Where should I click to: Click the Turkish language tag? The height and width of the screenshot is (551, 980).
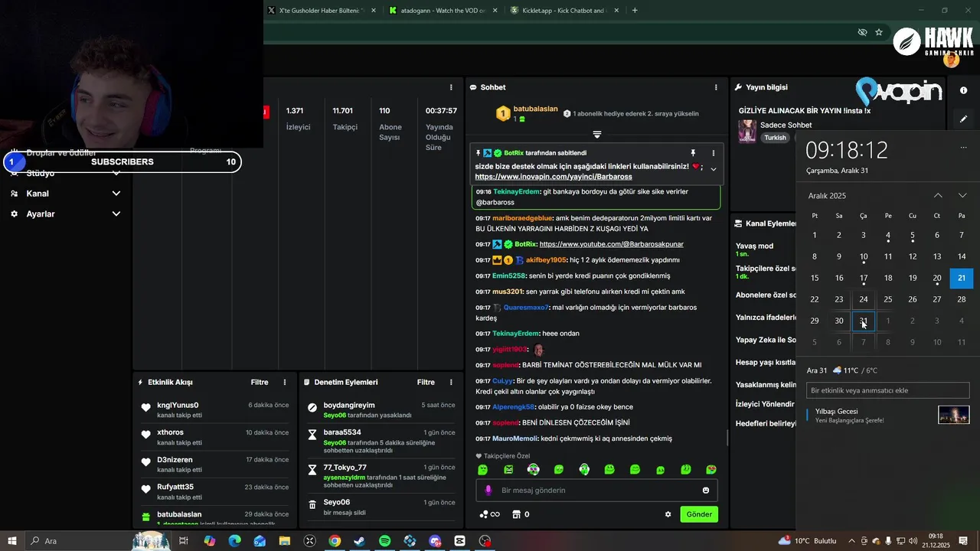click(x=775, y=138)
